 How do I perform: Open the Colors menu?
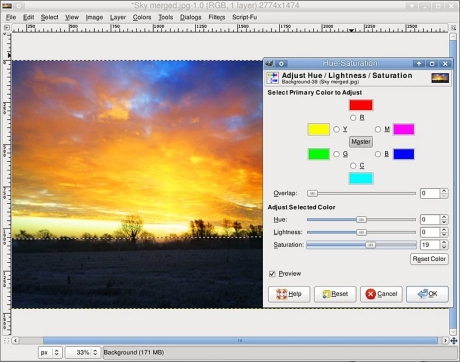[142, 17]
